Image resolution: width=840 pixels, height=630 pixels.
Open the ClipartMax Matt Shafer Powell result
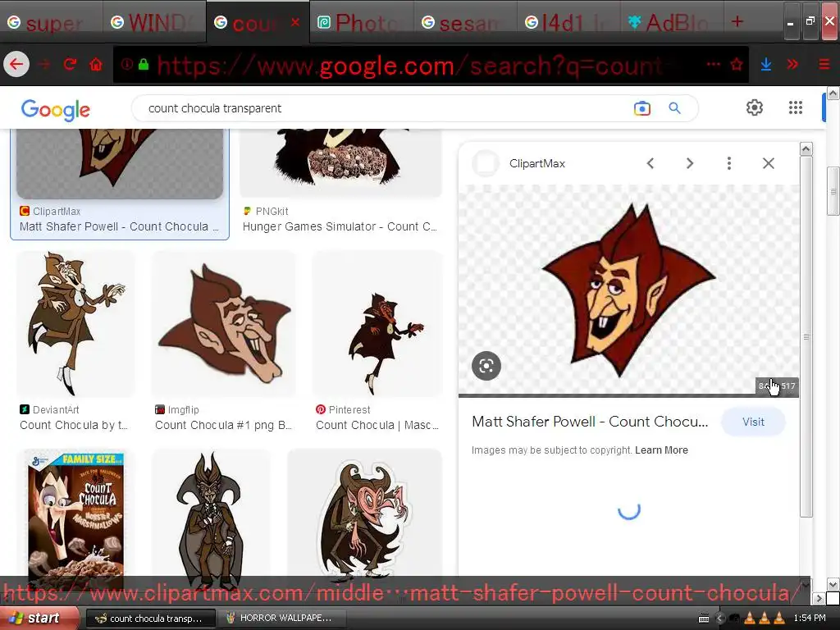tap(120, 226)
